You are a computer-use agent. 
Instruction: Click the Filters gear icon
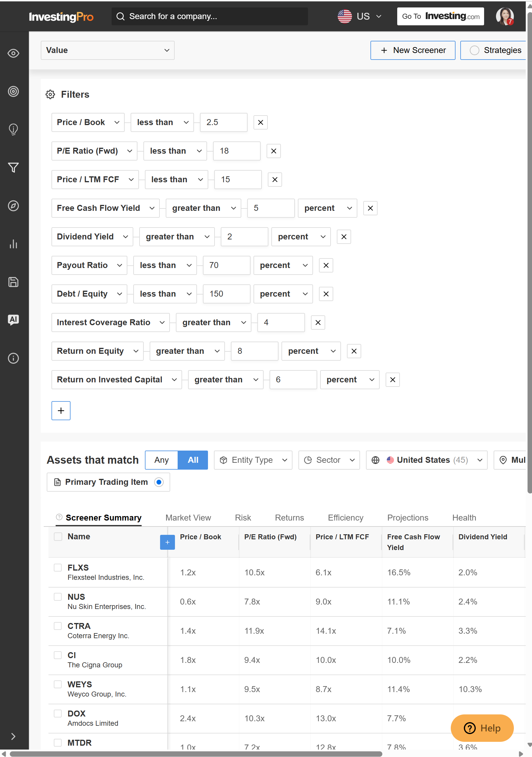[x=50, y=95]
